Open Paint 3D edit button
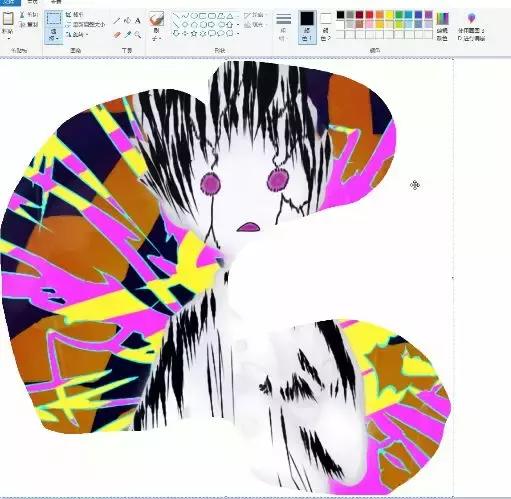 (x=471, y=26)
